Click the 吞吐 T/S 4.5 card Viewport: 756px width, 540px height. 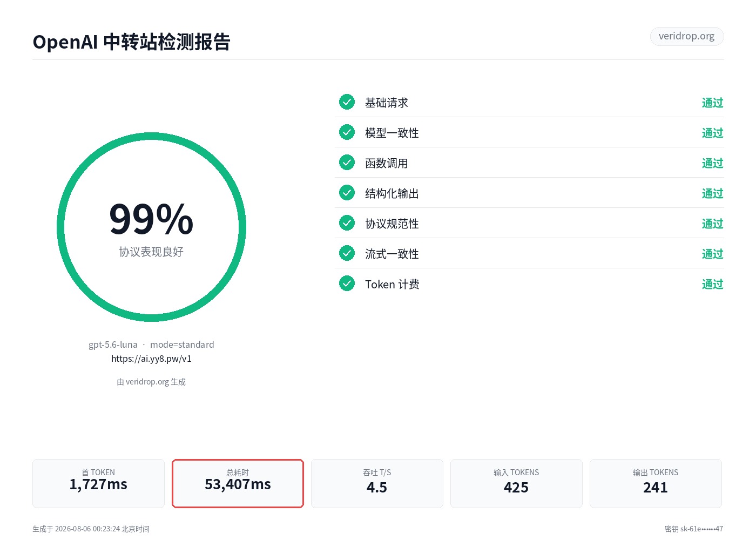[x=377, y=483]
